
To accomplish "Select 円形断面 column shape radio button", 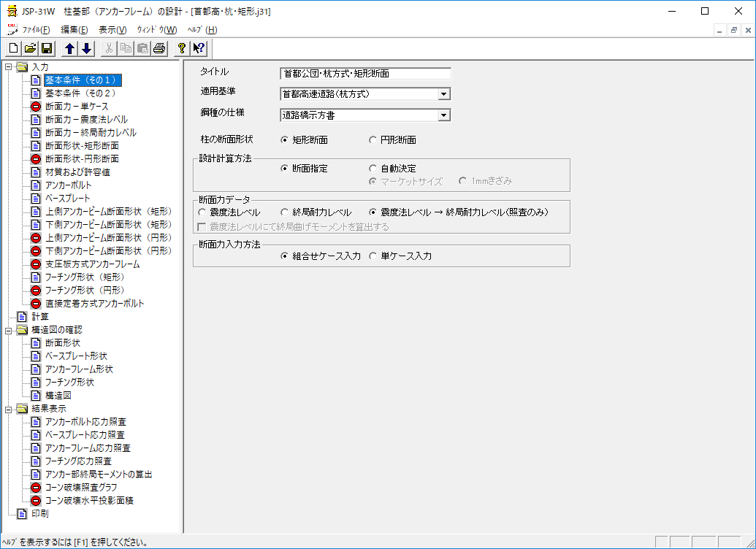I will (x=373, y=140).
